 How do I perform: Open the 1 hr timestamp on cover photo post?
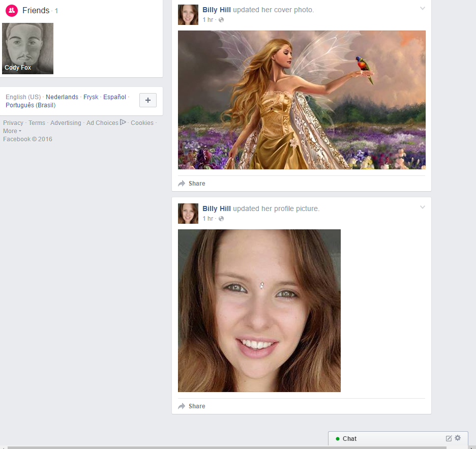coord(208,20)
